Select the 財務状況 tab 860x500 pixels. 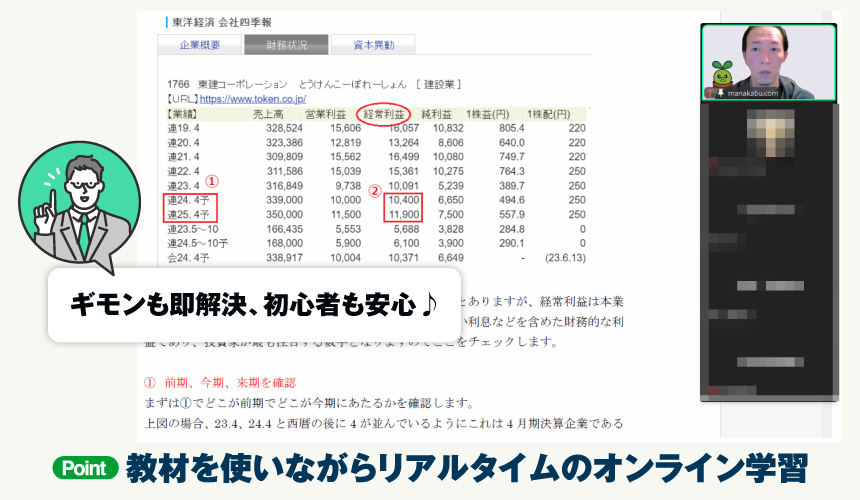tap(286, 45)
